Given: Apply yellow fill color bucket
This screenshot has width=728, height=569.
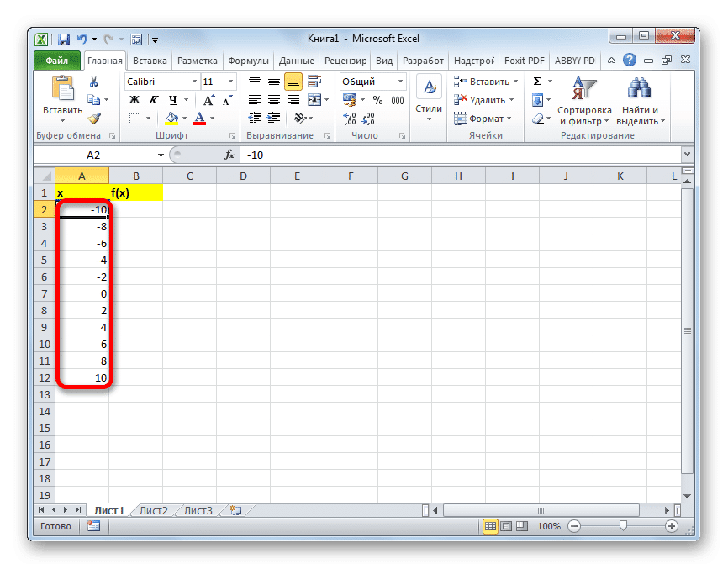Looking at the screenshot, I should 171,119.
